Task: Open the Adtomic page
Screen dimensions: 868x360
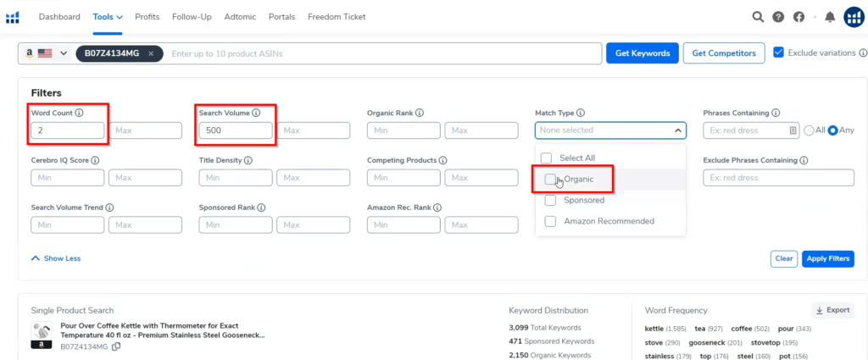Action: click(240, 17)
